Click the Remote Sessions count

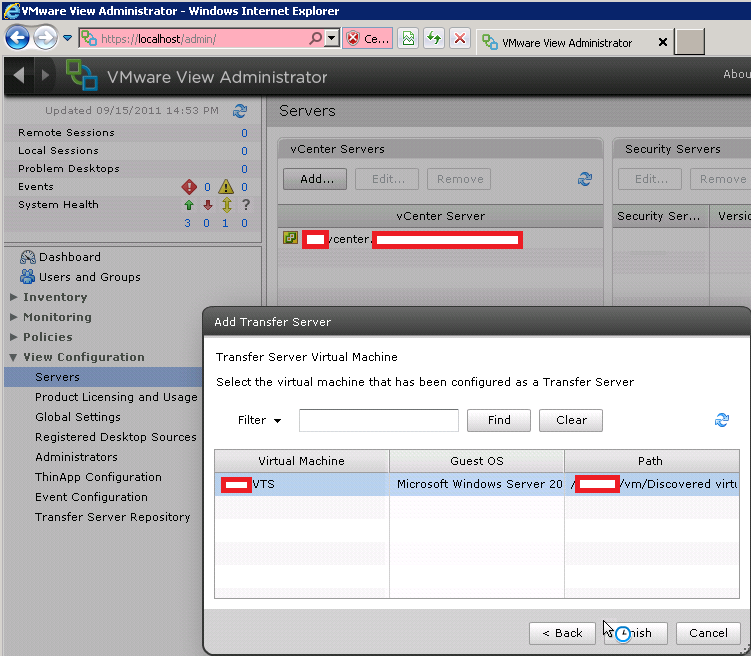(x=244, y=133)
